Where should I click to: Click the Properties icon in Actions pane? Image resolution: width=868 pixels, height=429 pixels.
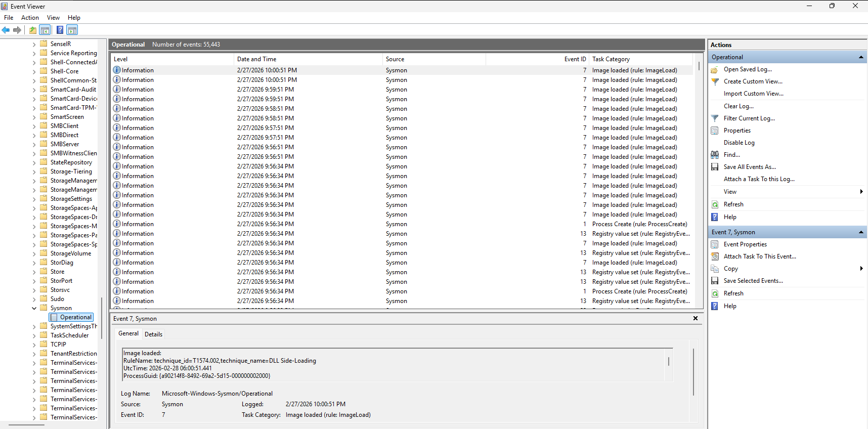(x=715, y=131)
